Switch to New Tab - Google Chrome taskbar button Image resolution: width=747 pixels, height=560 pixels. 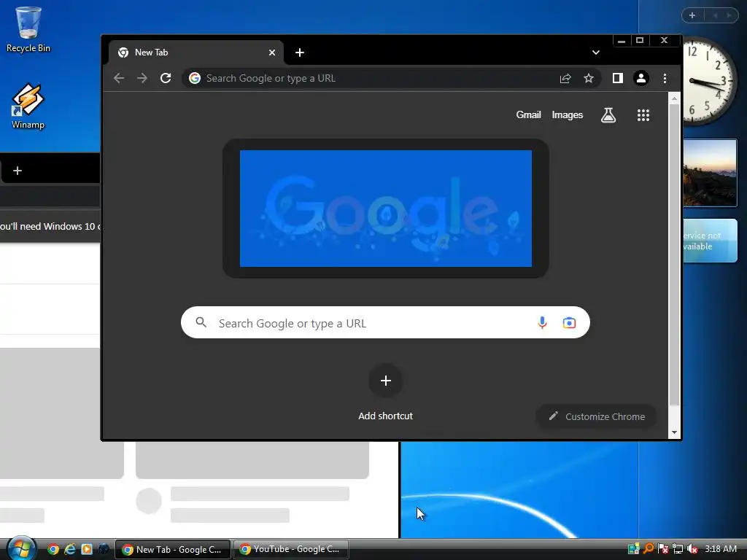tap(173, 550)
